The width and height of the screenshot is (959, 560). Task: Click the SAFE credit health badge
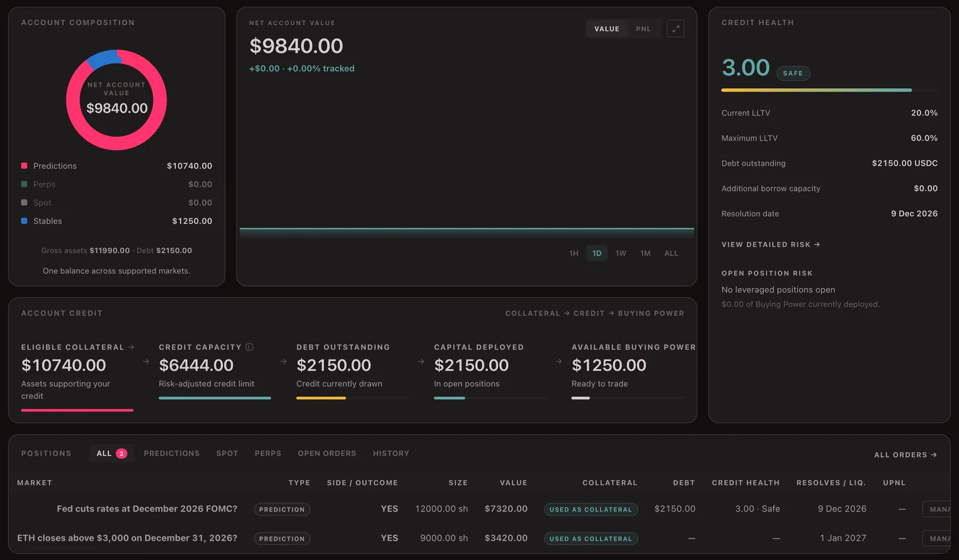point(793,73)
